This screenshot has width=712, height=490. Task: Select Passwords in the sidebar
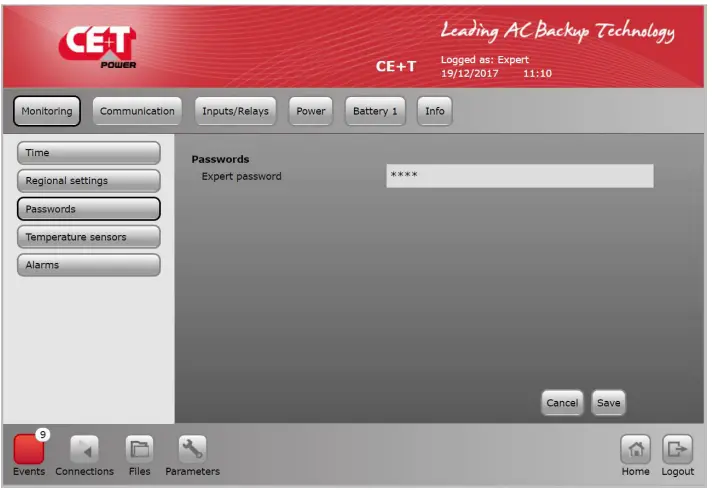[x=89, y=209]
